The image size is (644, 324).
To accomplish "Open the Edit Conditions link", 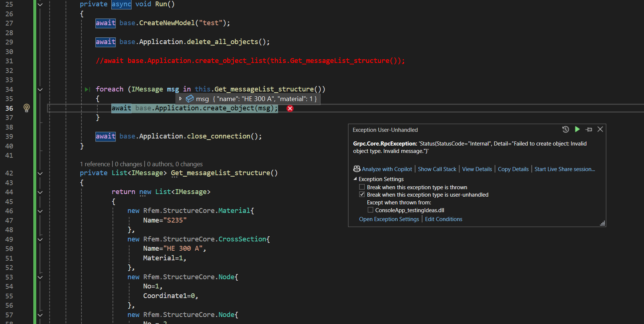I will [x=444, y=219].
